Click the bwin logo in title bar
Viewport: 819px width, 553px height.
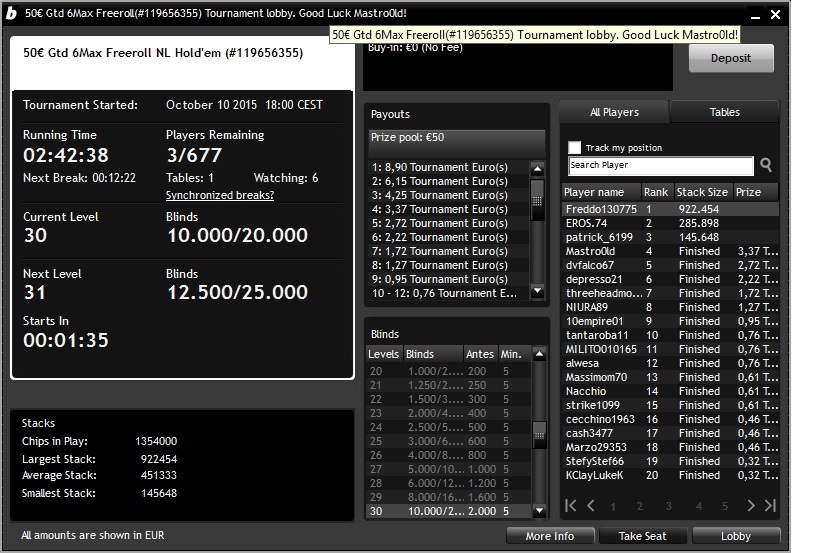[11, 13]
